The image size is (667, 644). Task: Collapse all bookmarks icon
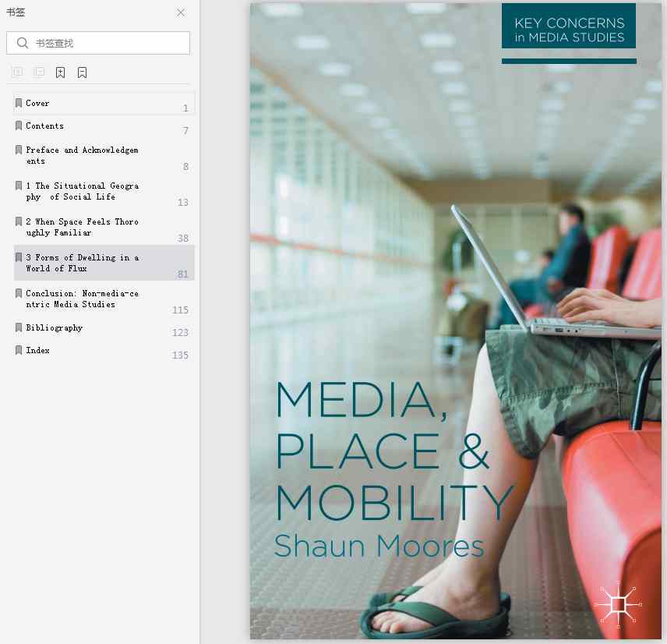pos(39,72)
